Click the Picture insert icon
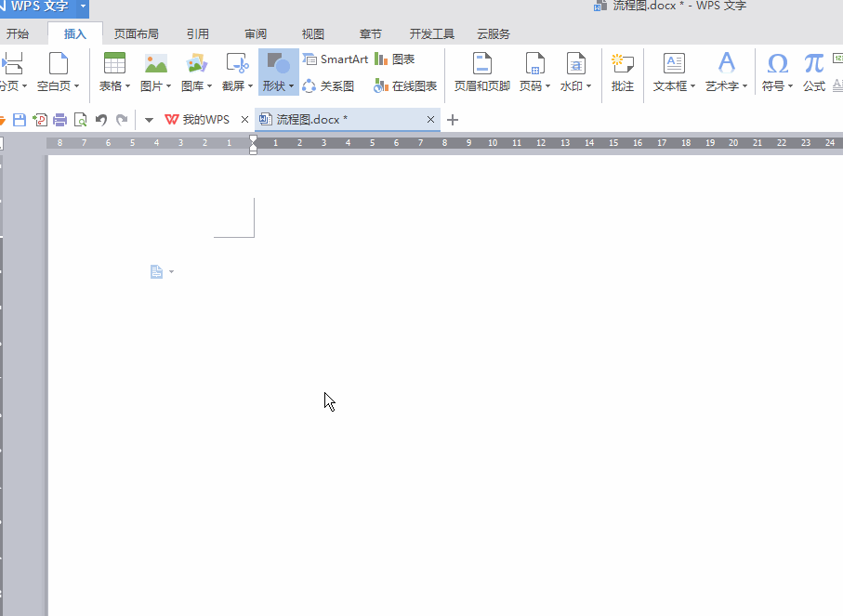The image size is (843, 616). coord(156,64)
